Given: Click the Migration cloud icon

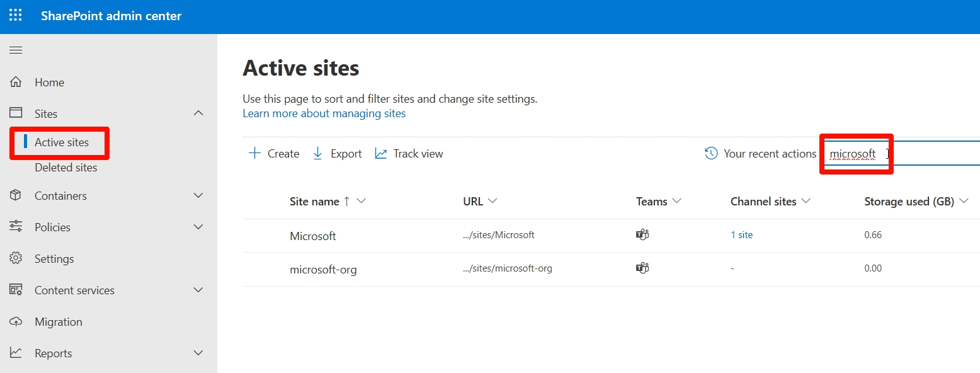Looking at the screenshot, I should coord(16,322).
